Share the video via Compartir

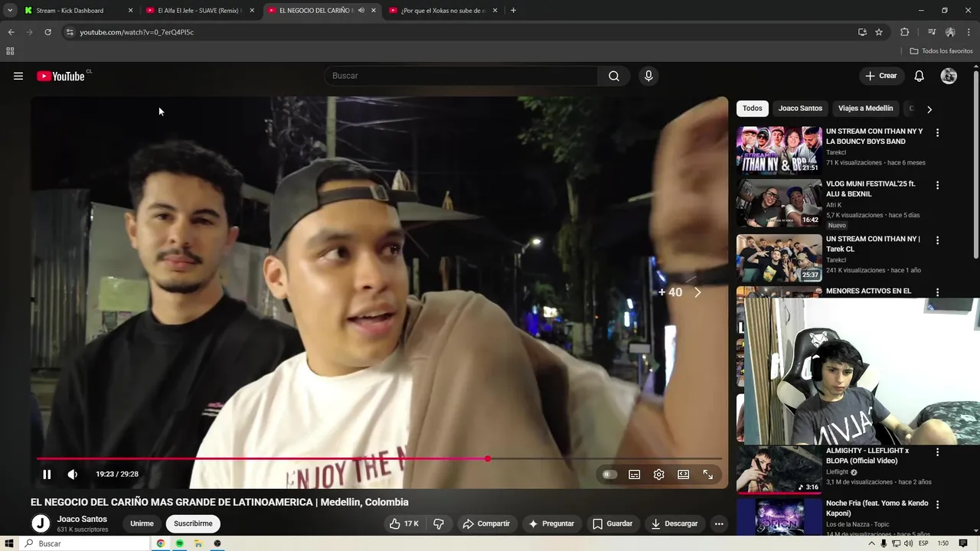pyautogui.click(x=486, y=523)
